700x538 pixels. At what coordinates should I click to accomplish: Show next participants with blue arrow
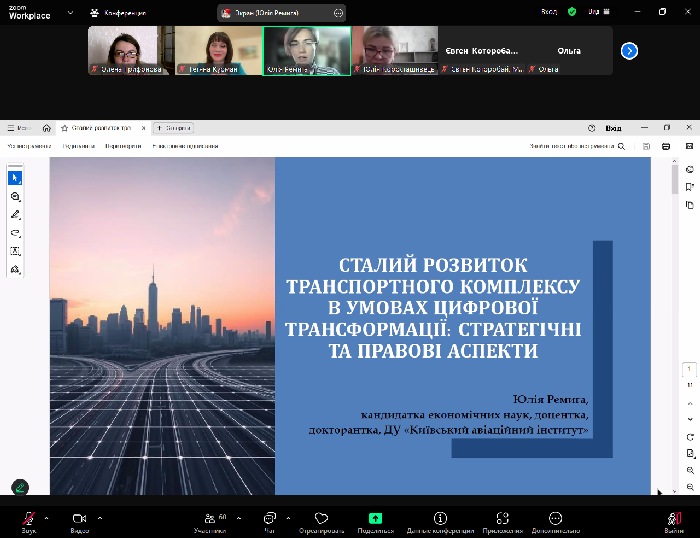click(x=629, y=51)
